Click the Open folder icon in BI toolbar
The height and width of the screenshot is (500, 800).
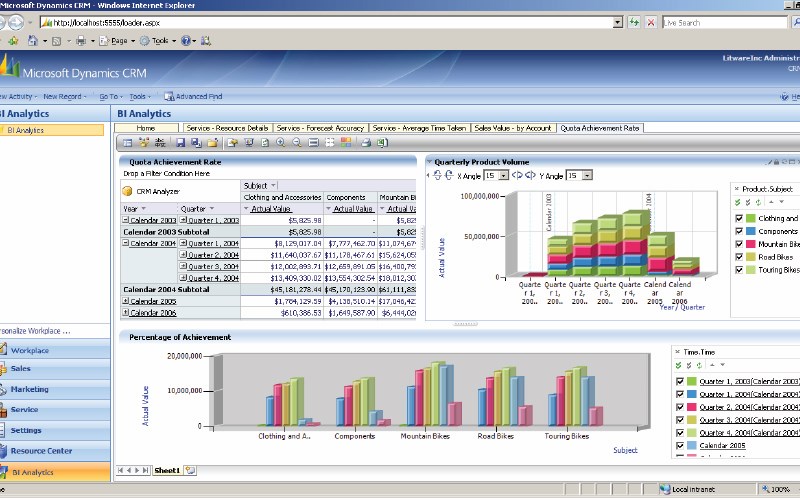tap(213, 143)
